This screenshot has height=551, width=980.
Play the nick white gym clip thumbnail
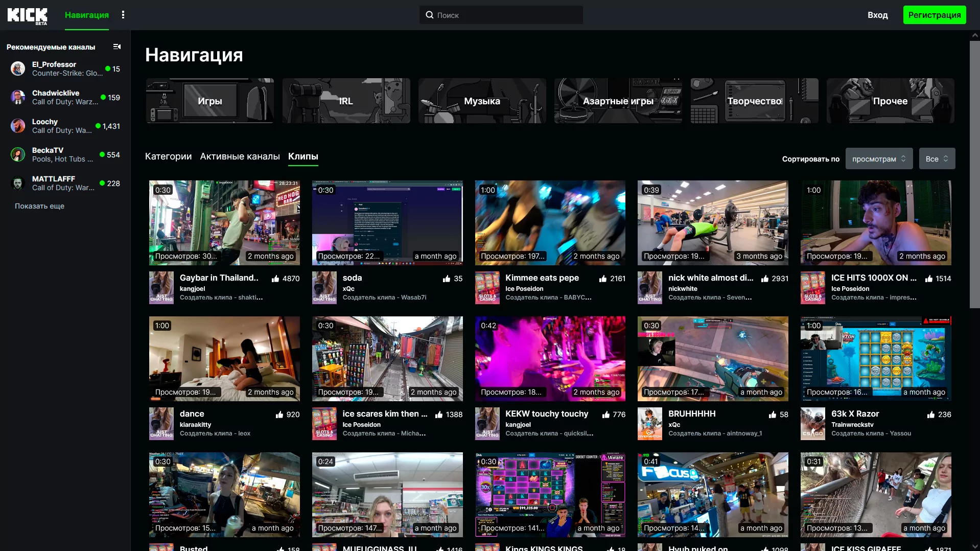tap(713, 223)
